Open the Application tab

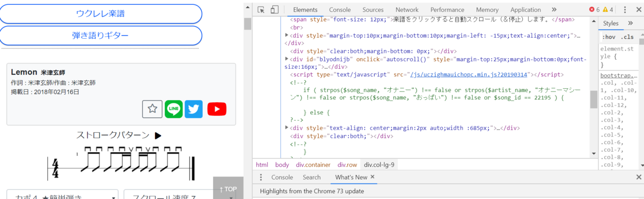pyautogui.click(x=525, y=10)
